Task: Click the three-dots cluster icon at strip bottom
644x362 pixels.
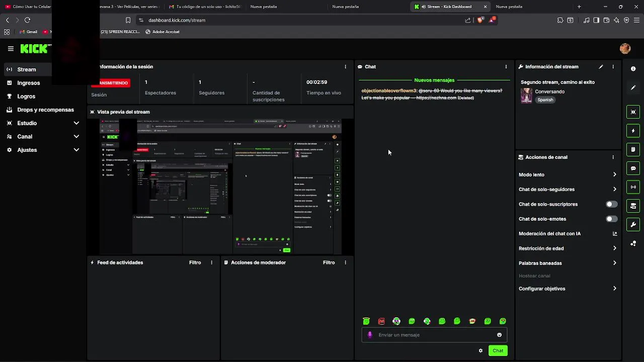Action: [633, 243]
